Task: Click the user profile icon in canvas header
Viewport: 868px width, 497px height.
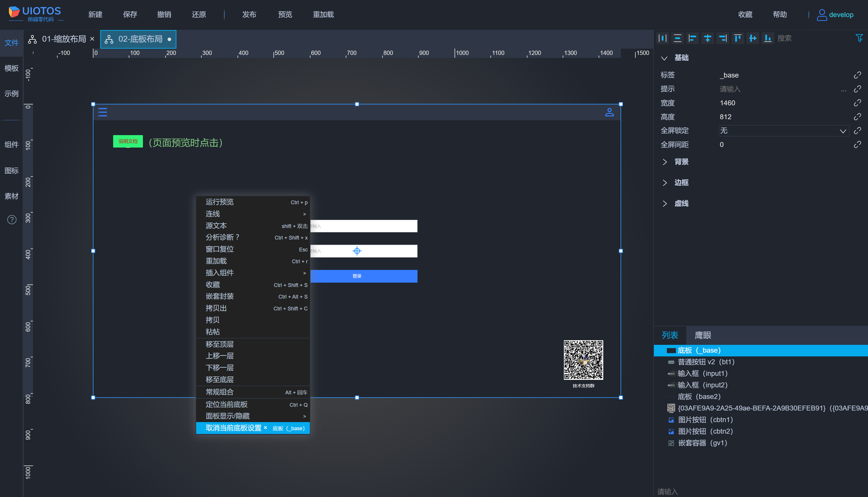Action: tap(609, 112)
